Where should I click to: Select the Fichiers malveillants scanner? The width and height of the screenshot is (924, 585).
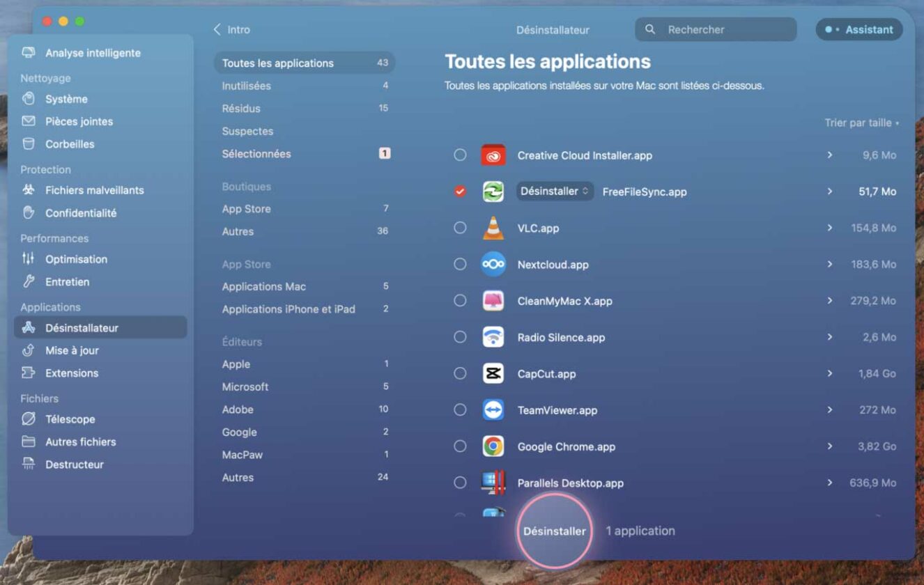click(94, 189)
